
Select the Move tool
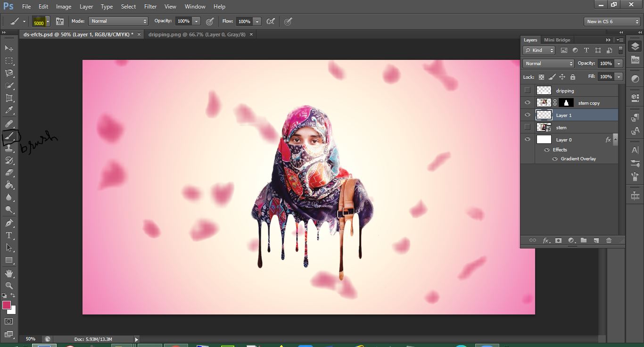9,48
